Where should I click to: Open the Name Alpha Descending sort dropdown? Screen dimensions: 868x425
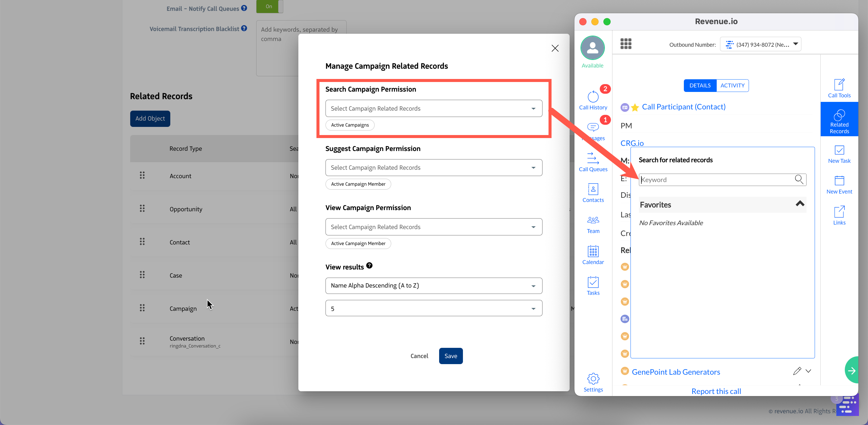click(433, 285)
